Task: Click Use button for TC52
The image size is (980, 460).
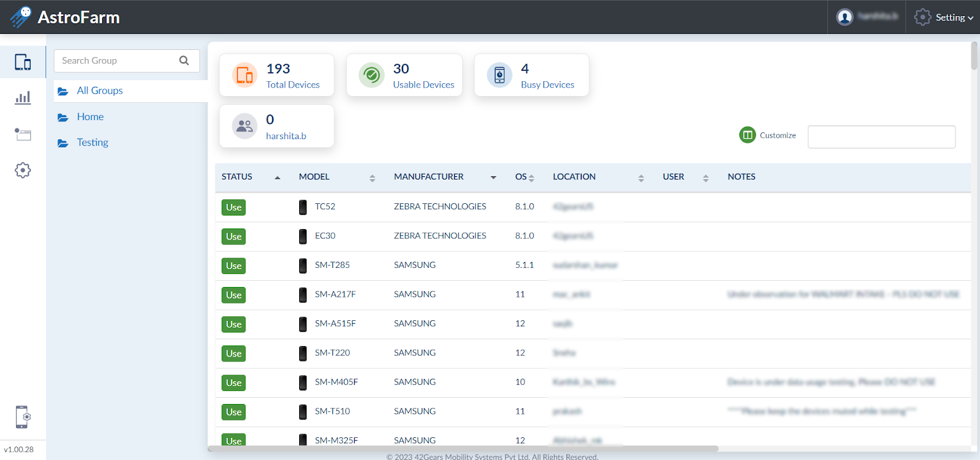Action: [234, 208]
